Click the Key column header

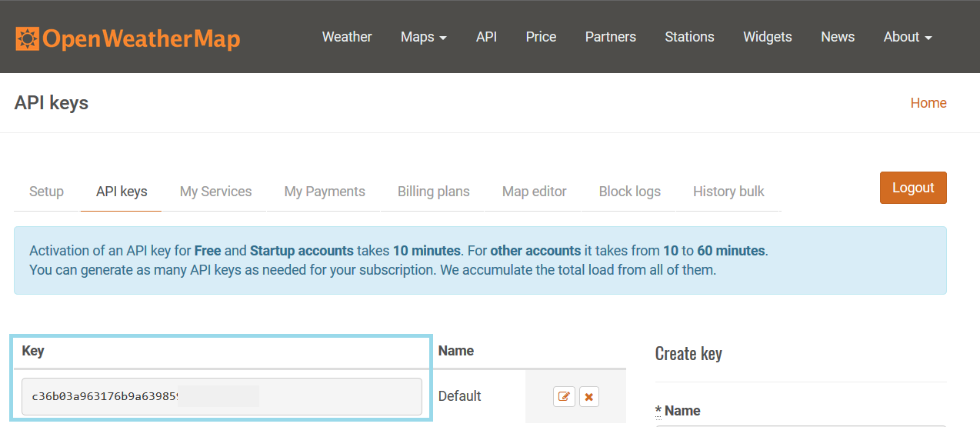tap(33, 351)
